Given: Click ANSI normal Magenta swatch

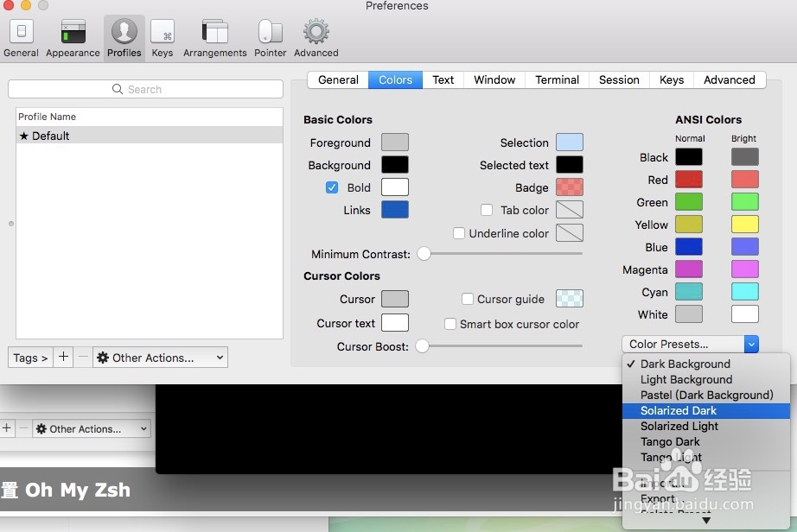Looking at the screenshot, I should 689,269.
